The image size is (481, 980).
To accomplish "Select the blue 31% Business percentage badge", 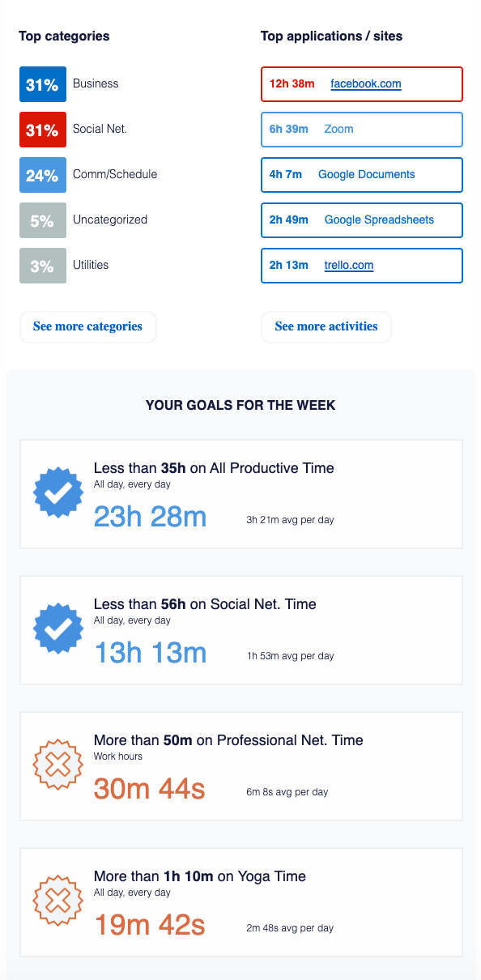I will 43,84.
